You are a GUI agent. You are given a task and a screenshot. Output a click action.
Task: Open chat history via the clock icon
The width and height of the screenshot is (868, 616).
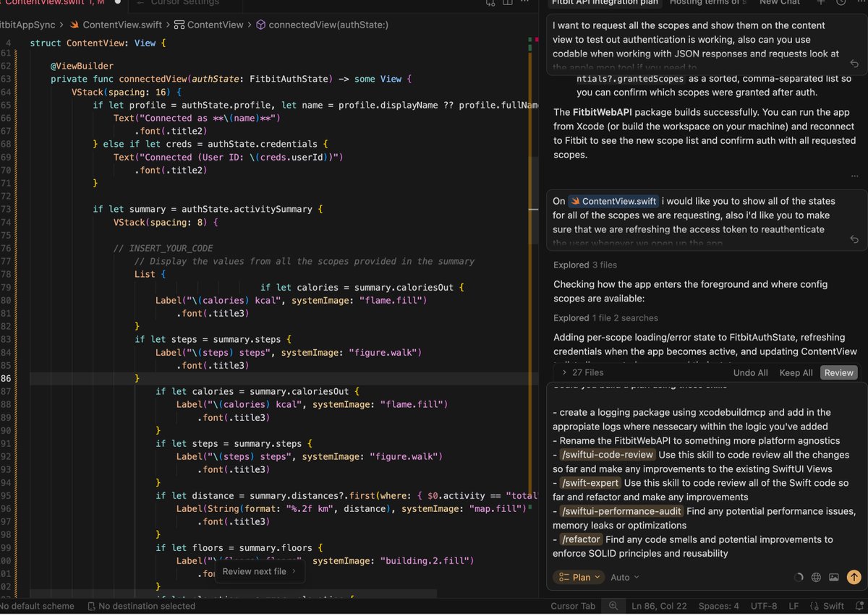(841, 3)
